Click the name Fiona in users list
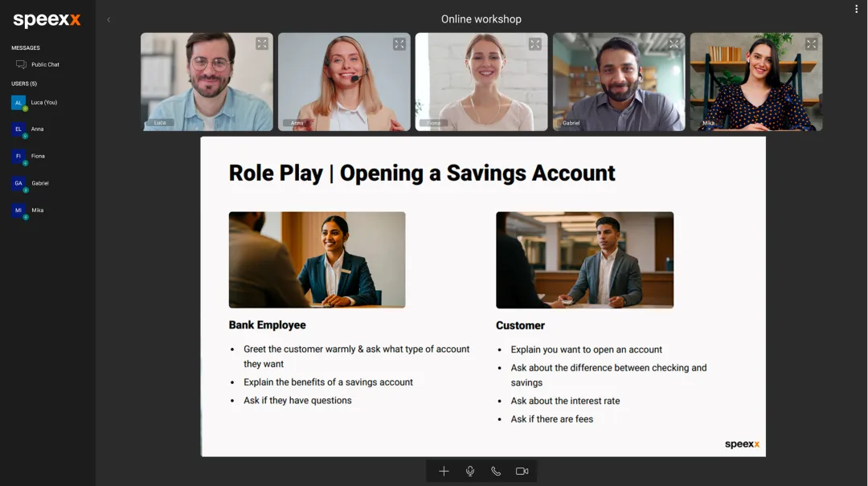 (39, 156)
